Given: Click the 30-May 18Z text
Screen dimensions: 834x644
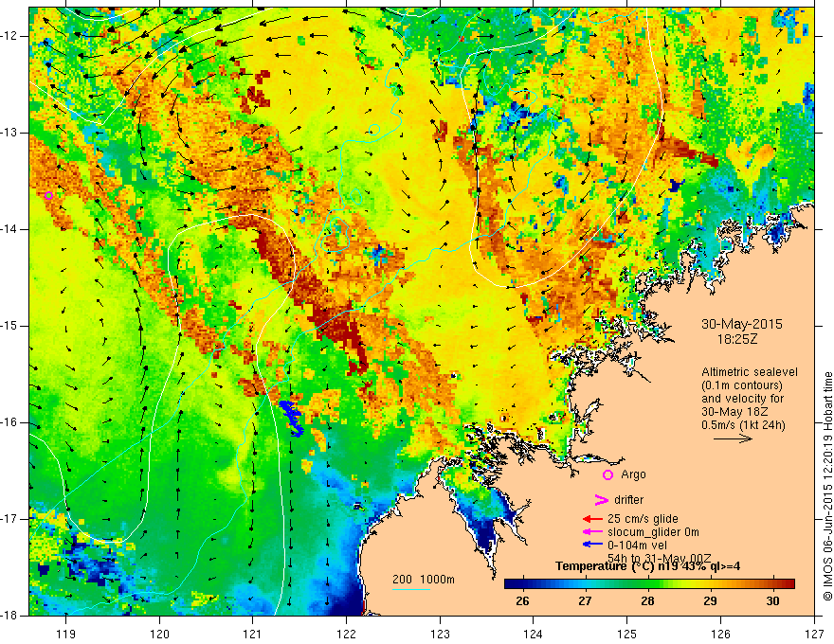Looking at the screenshot, I should 734,412.
